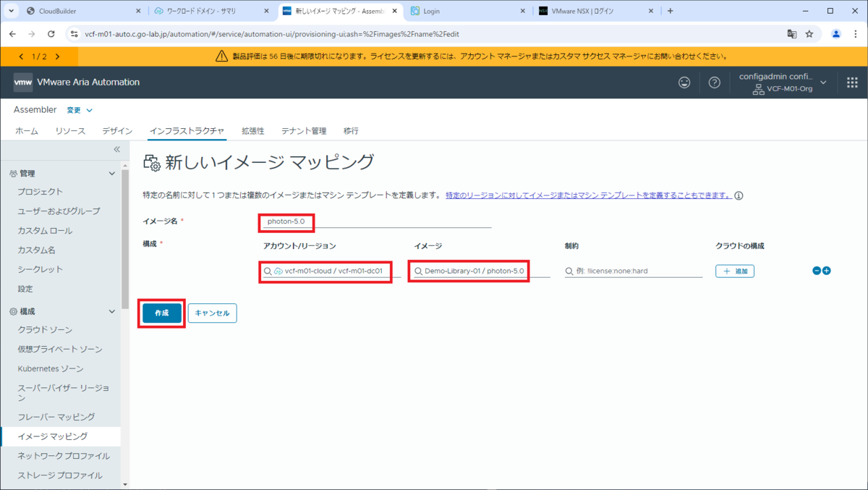Open カスタム名 in the sidebar
This screenshot has width=868, height=490.
coord(35,250)
